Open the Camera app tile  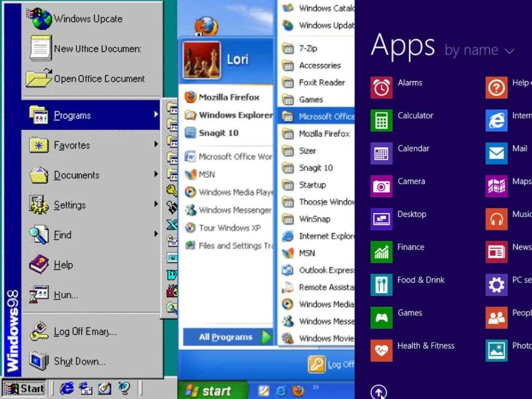coord(381,186)
